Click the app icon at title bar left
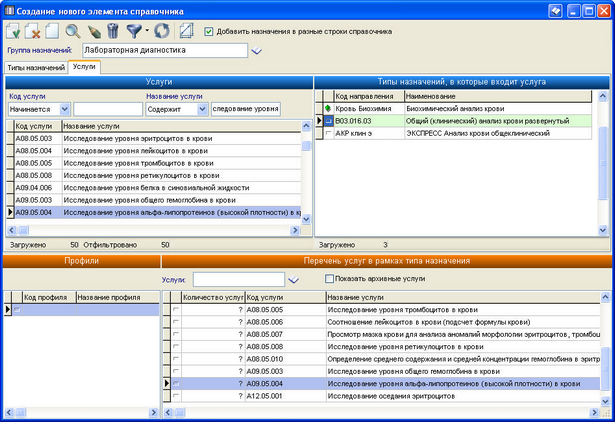 pos(9,11)
